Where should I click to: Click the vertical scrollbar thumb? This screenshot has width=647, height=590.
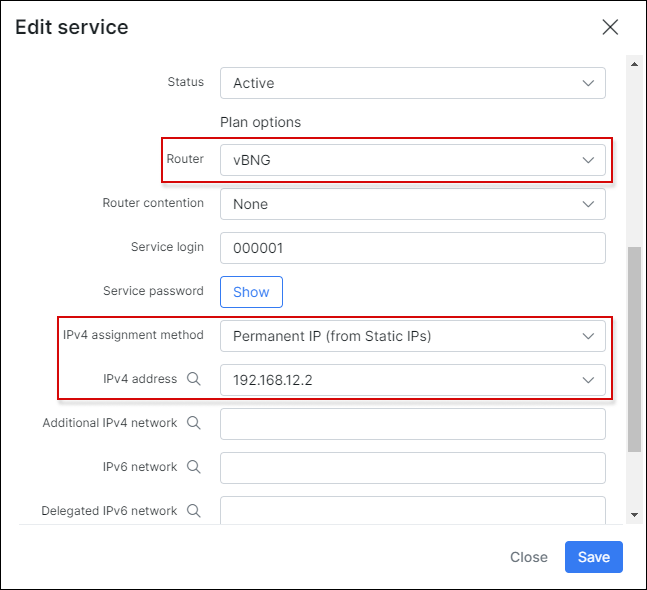pos(634,349)
